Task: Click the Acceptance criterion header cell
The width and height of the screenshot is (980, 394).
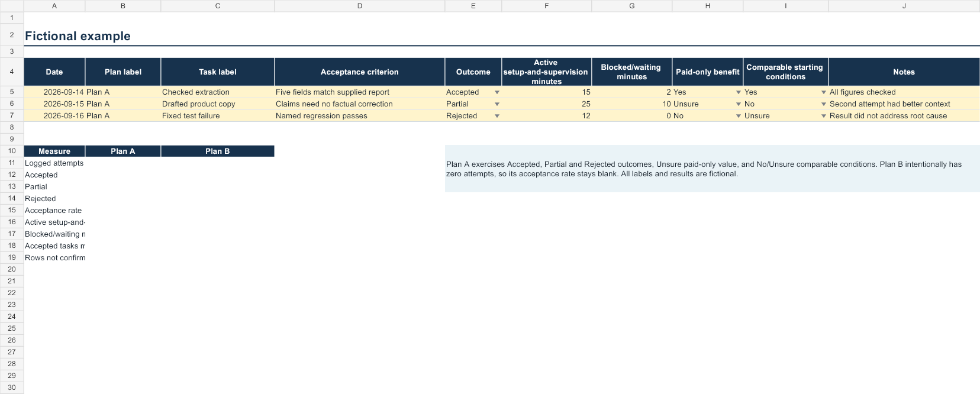Action: 360,72
